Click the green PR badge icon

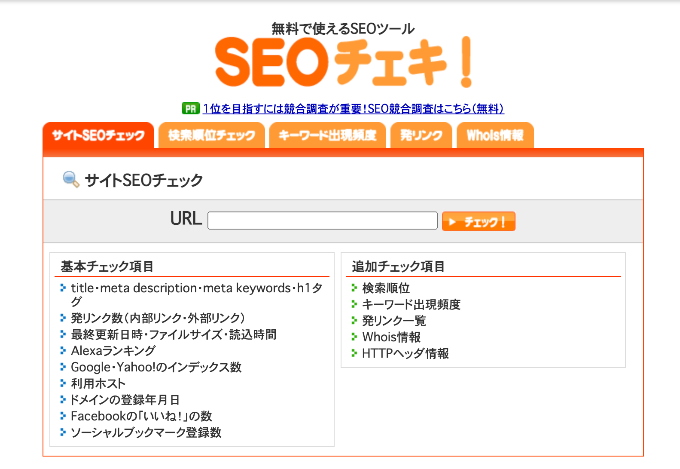191,108
